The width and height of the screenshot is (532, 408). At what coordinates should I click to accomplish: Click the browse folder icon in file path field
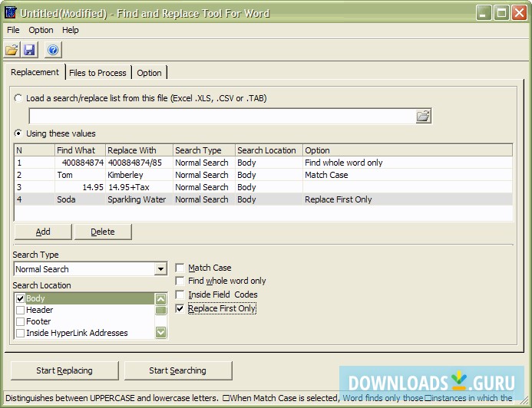click(x=424, y=117)
